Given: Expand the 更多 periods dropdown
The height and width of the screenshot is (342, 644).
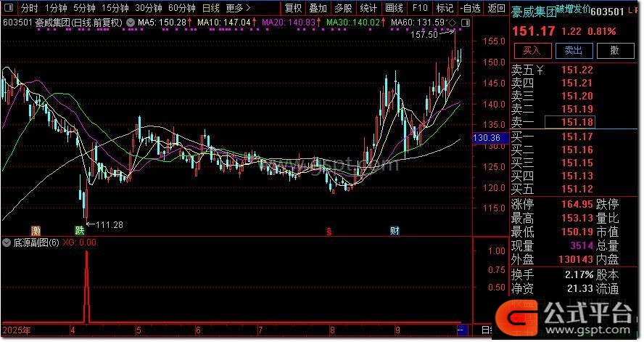Looking at the screenshot, I should tap(238, 9).
